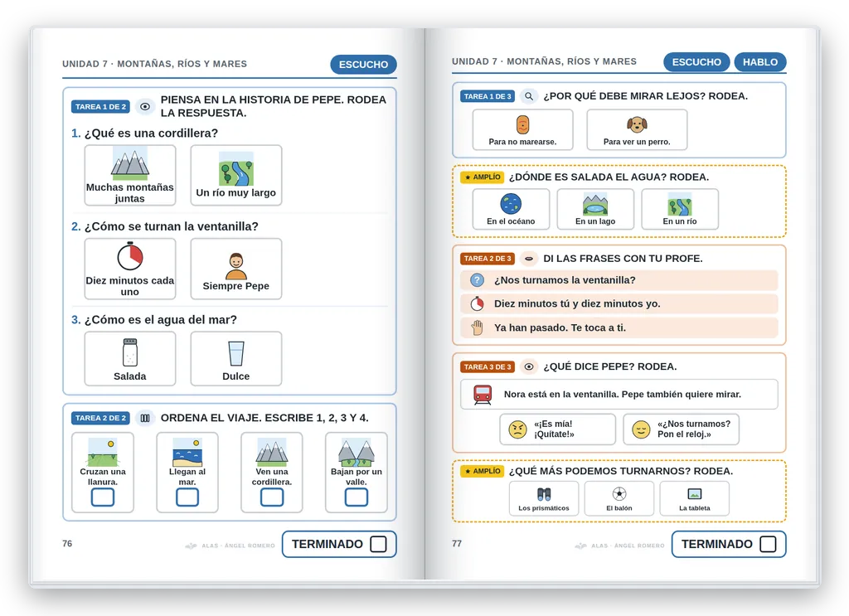Click the answer box under 'Cruzan una llanura'

102,497
